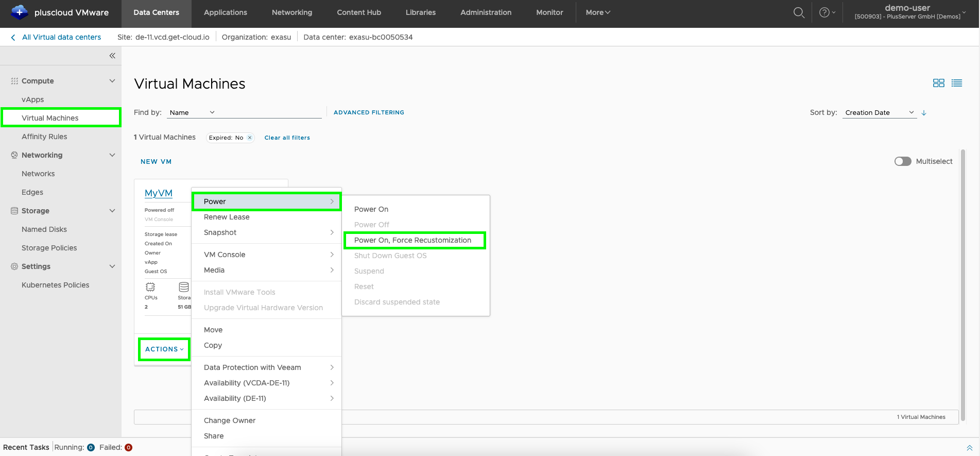Go to All Virtual data centers
Viewport: 980px width, 456px height.
pos(61,37)
